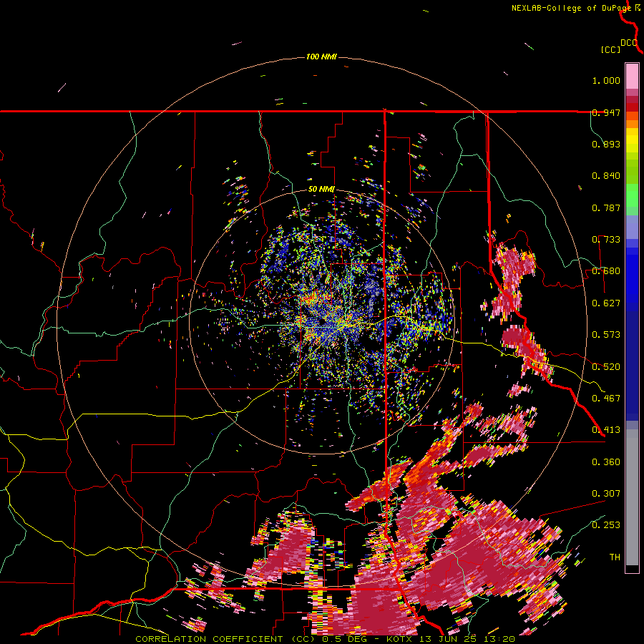Click the 0.253 value on the color scale
The image size is (644, 644).
(x=606, y=525)
